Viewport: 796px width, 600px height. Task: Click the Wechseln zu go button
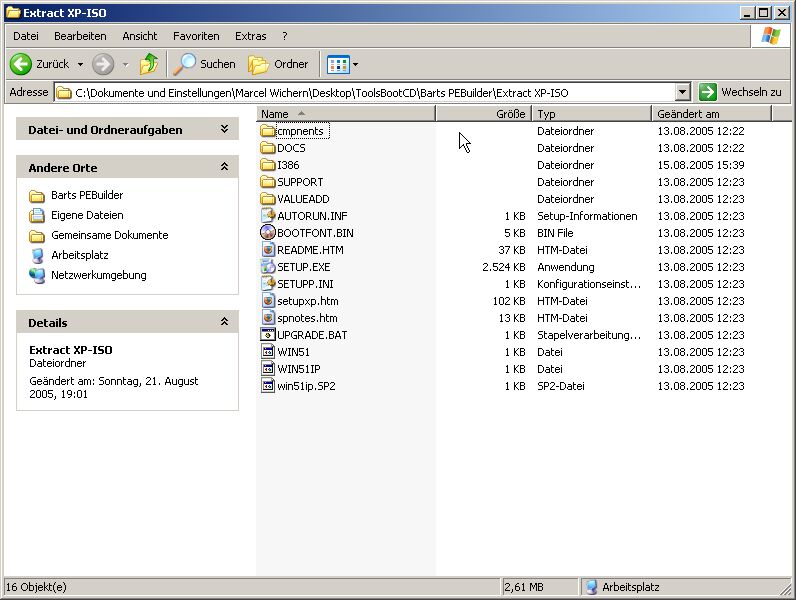[740, 92]
